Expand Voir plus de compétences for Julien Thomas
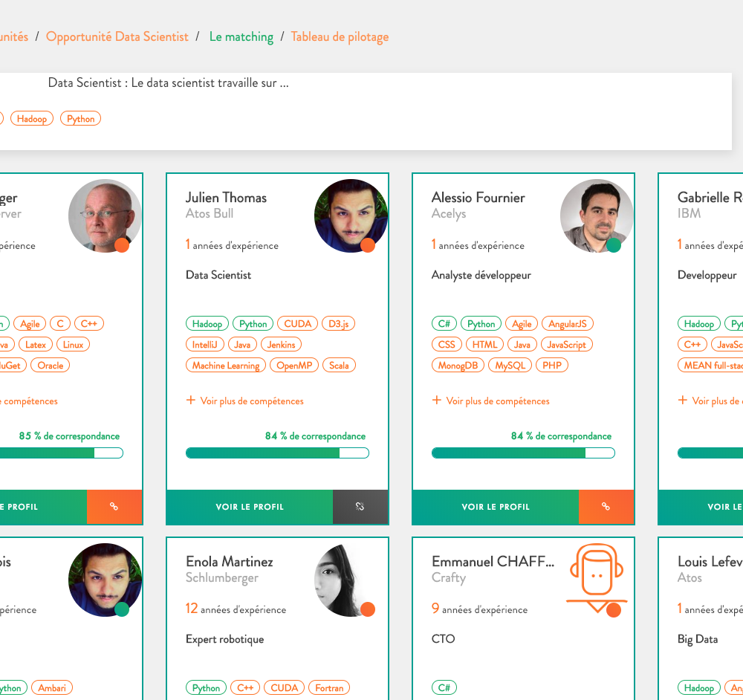Viewport: 743px width, 700px height. click(x=251, y=401)
